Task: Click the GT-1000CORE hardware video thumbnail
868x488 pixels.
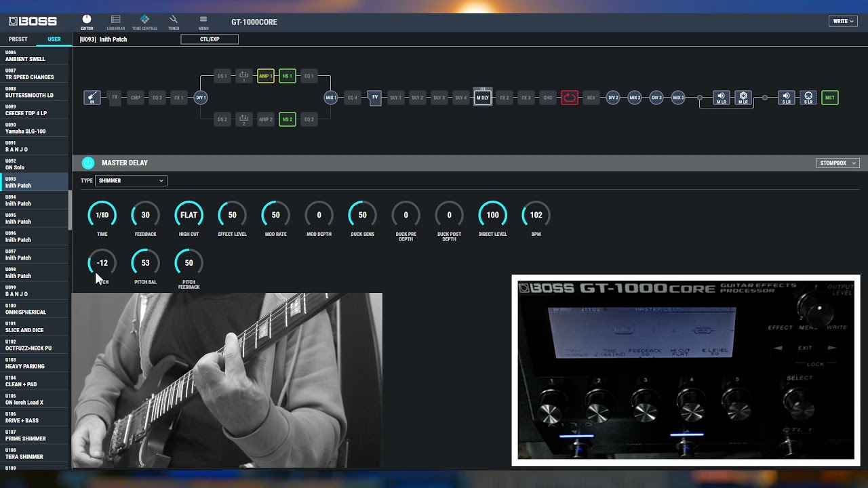Action: (x=686, y=370)
